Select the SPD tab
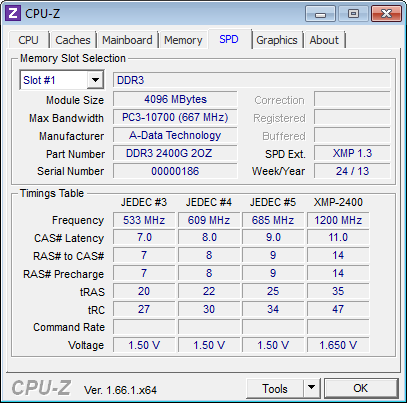The image size is (407, 403). (x=229, y=39)
